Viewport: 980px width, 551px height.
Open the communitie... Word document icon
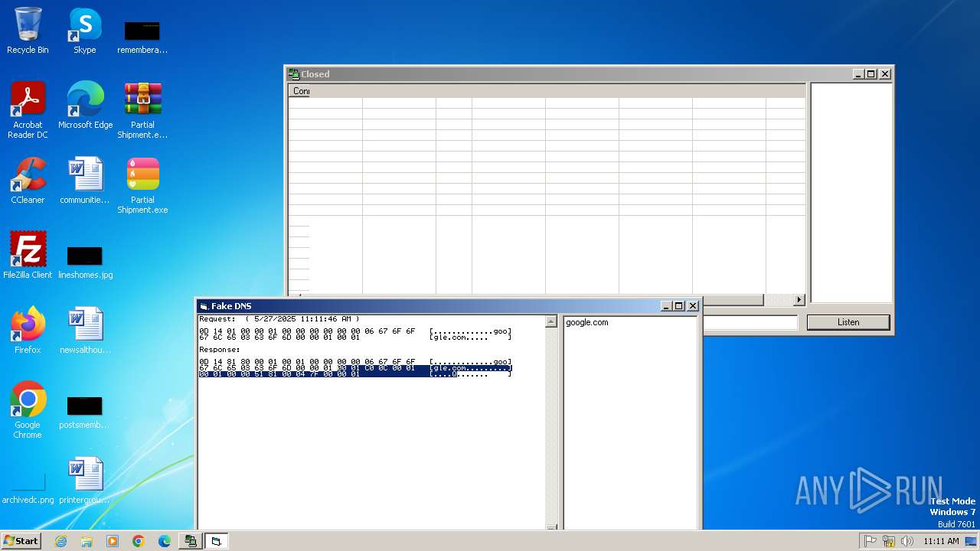85,181
